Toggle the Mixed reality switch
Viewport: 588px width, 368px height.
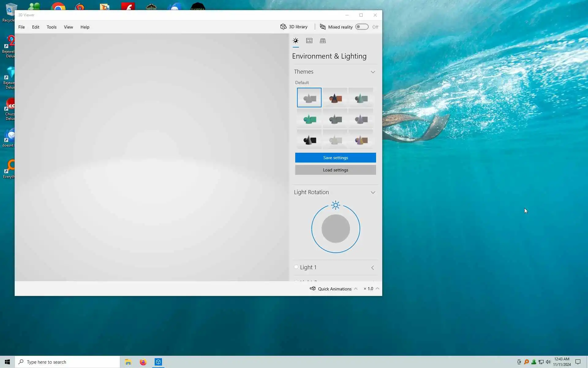[362, 27]
